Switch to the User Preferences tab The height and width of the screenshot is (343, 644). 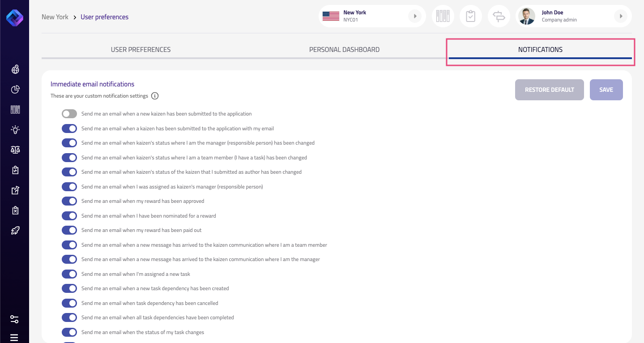(x=141, y=50)
